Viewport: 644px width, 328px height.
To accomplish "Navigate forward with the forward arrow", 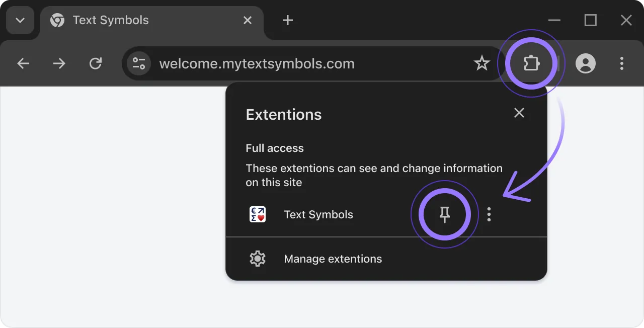I will [59, 63].
